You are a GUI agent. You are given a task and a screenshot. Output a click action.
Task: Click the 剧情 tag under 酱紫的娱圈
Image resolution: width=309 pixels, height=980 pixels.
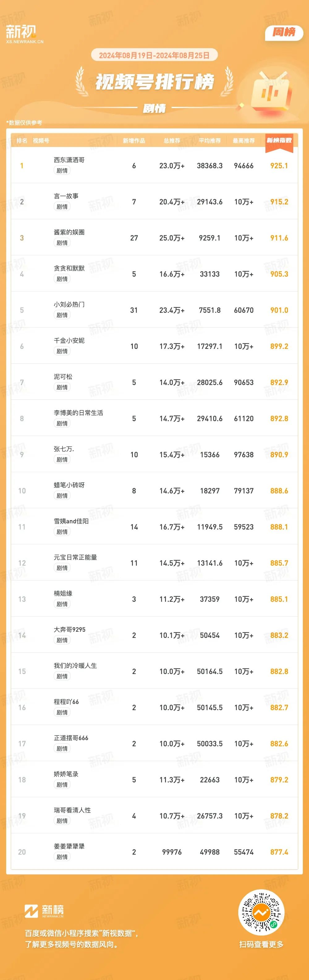[62, 243]
